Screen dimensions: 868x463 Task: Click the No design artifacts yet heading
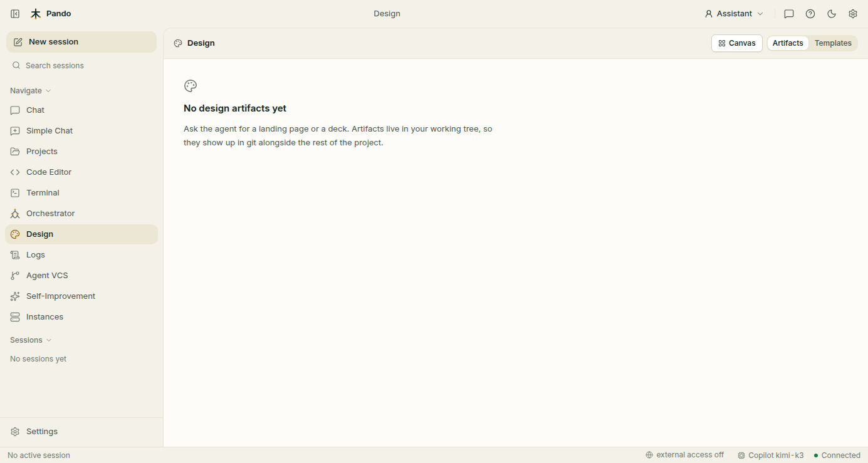click(x=235, y=108)
